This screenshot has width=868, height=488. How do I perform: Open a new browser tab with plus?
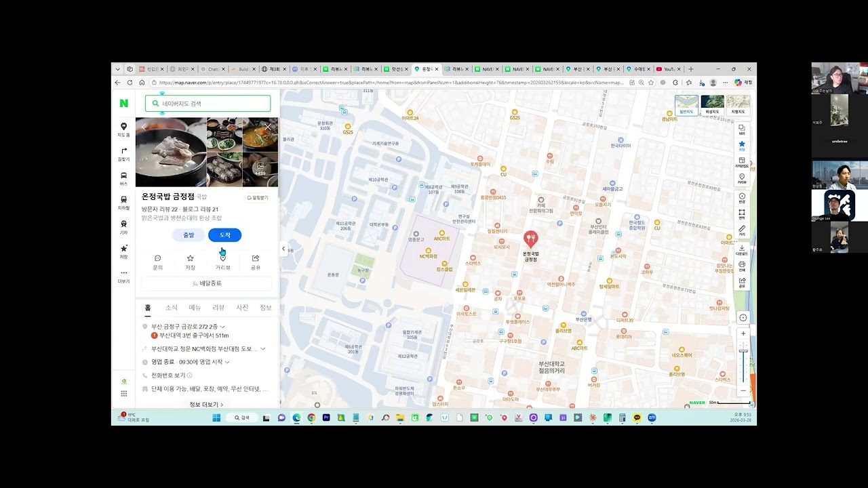point(691,69)
